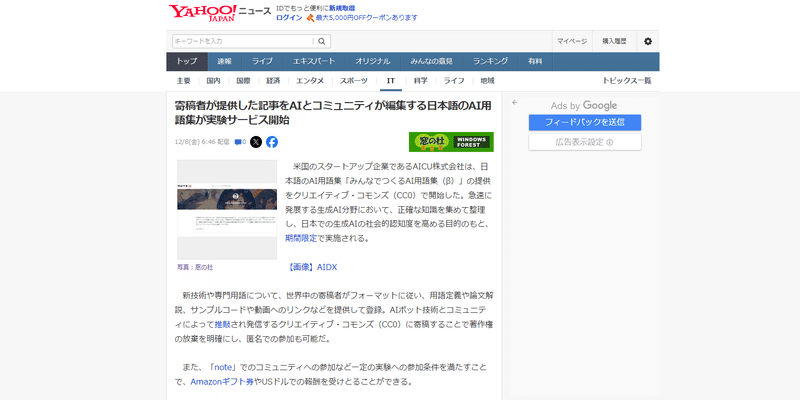Click the 12/8(金) 6:46 配信 timestamp
This screenshot has height=400, width=800.
click(x=202, y=142)
